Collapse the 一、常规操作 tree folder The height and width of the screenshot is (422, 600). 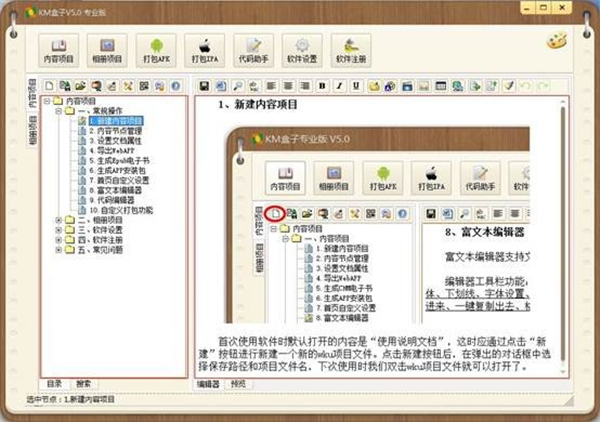click(x=58, y=110)
